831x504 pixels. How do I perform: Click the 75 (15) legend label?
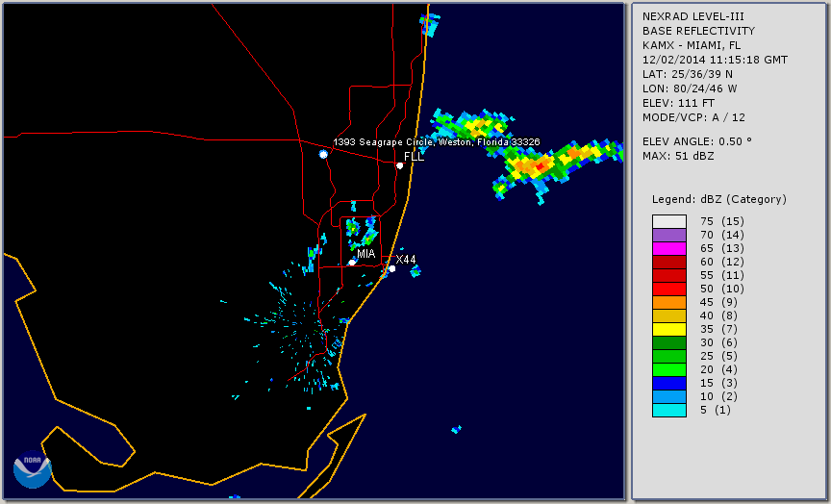click(x=721, y=221)
